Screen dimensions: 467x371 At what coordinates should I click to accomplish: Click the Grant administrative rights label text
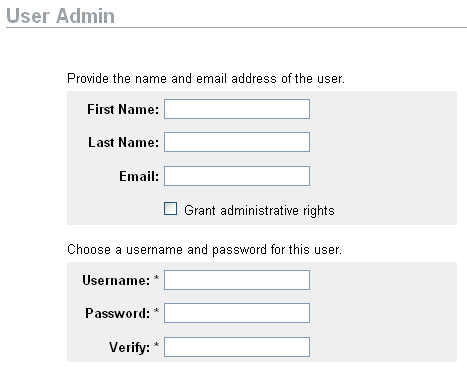[x=259, y=211]
